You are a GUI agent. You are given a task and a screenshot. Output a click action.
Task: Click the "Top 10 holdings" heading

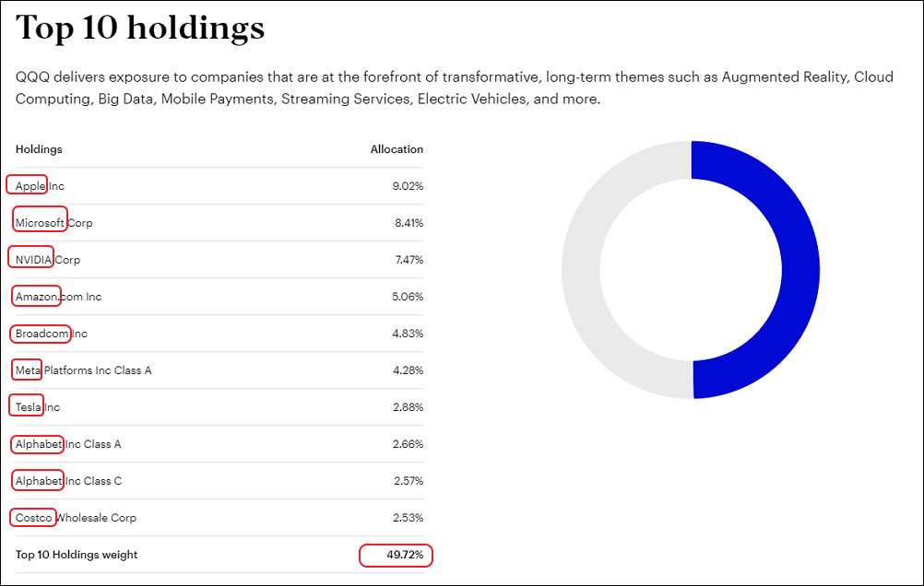click(x=140, y=28)
